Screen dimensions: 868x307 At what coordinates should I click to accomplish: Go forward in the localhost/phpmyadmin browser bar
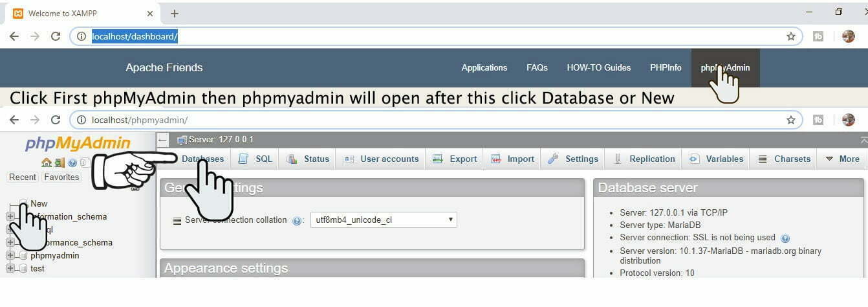pyautogui.click(x=35, y=120)
